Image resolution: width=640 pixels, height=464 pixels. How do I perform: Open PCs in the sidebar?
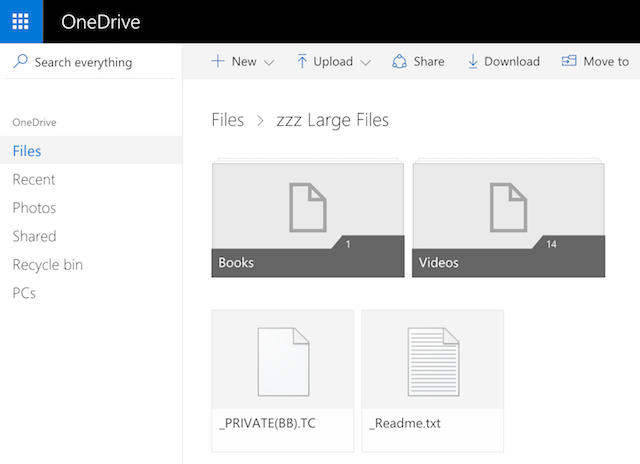pyautogui.click(x=24, y=293)
